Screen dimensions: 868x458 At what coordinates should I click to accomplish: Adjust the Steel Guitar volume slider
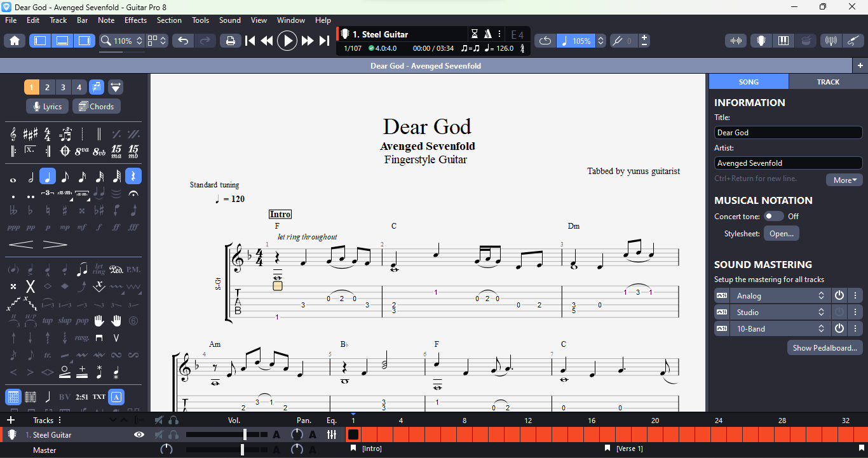(245, 434)
